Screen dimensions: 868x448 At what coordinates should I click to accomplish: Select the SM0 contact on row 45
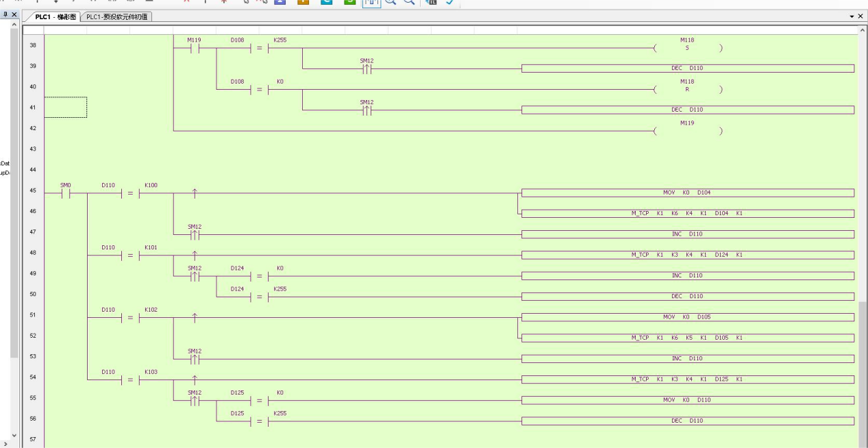[66, 193]
